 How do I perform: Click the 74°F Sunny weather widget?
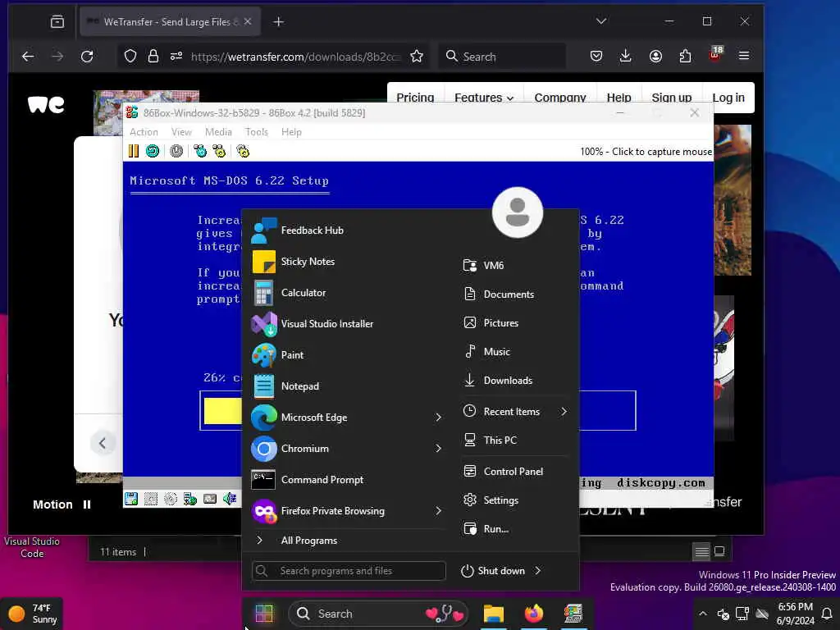[32, 614]
